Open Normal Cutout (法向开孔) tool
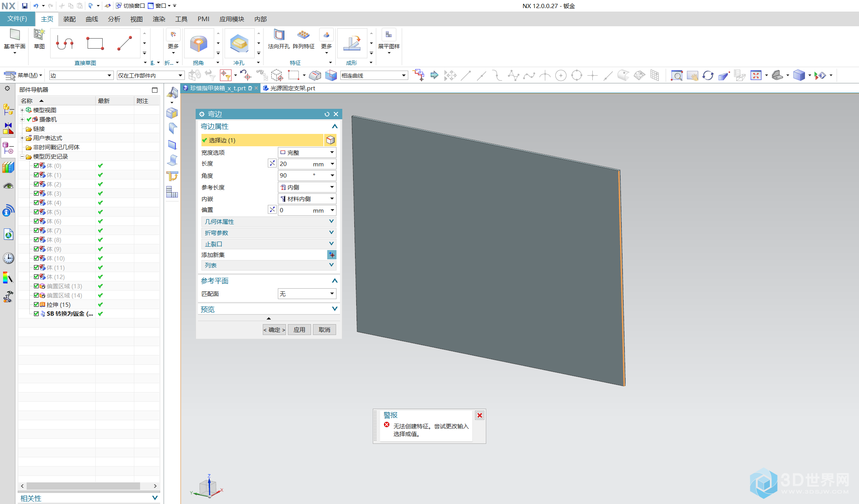The height and width of the screenshot is (504, 859). tap(279, 35)
